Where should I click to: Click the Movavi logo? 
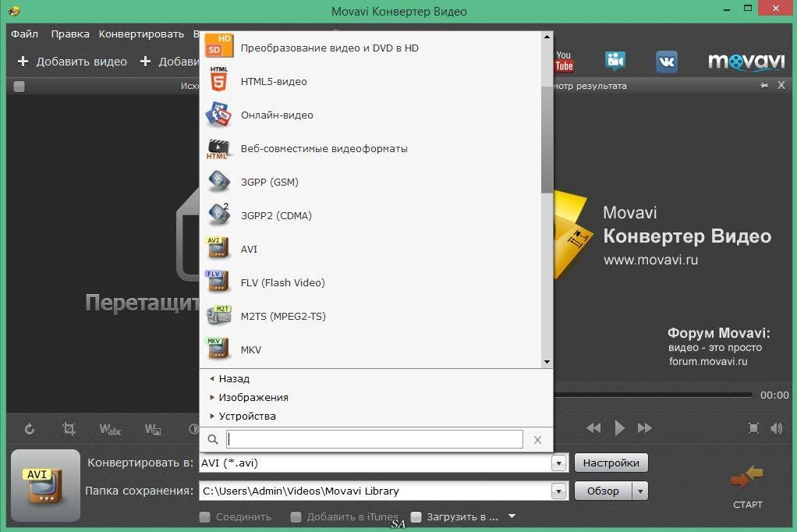point(746,61)
